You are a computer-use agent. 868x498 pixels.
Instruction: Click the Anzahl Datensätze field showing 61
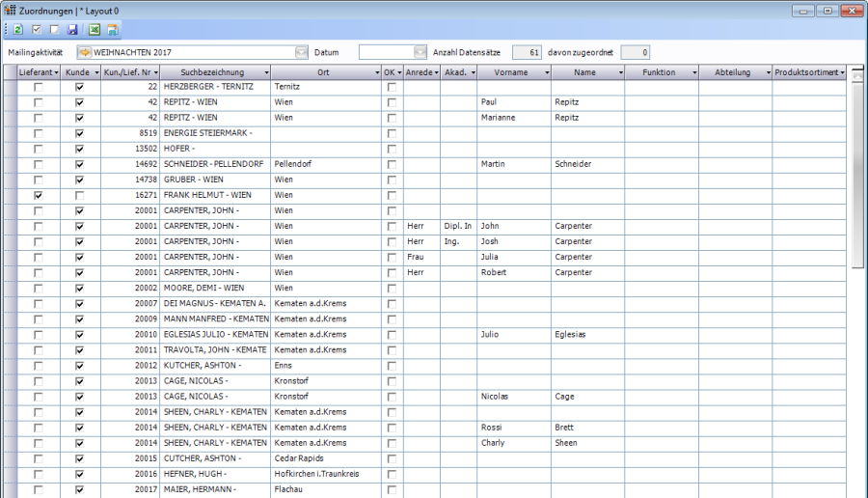(527, 52)
